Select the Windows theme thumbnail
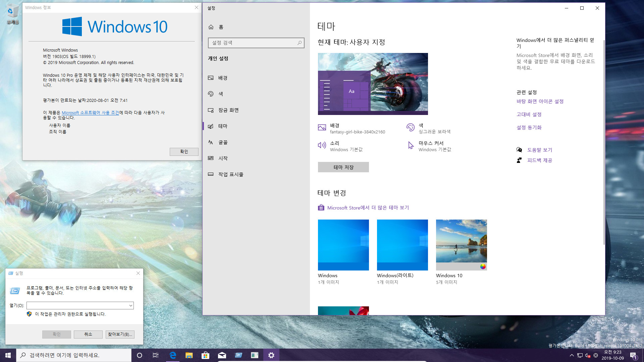The width and height of the screenshot is (644, 362). click(343, 245)
